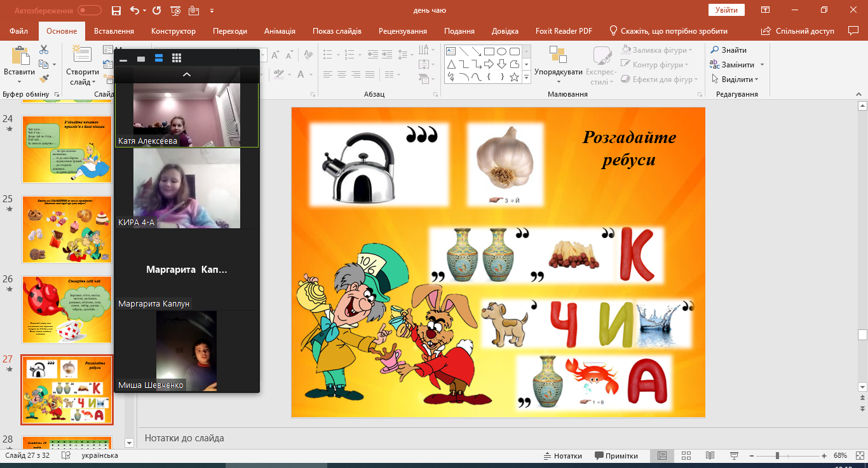Image resolution: width=868 pixels, height=468 pixels.
Task: Open the Конструктор tab
Action: [173, 31]
